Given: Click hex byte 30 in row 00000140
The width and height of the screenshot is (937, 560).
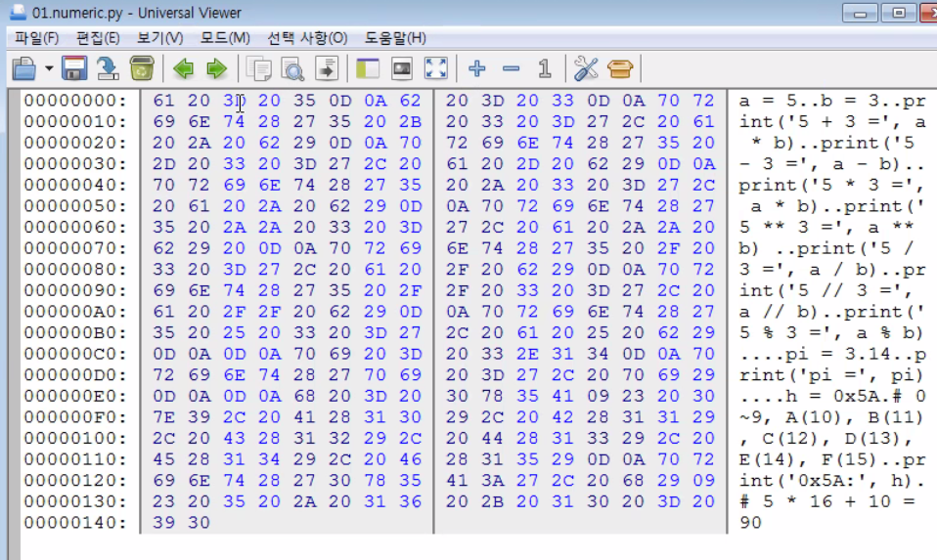Looking at the screenshot, I should pyautogui.click(x=199, y=523).
